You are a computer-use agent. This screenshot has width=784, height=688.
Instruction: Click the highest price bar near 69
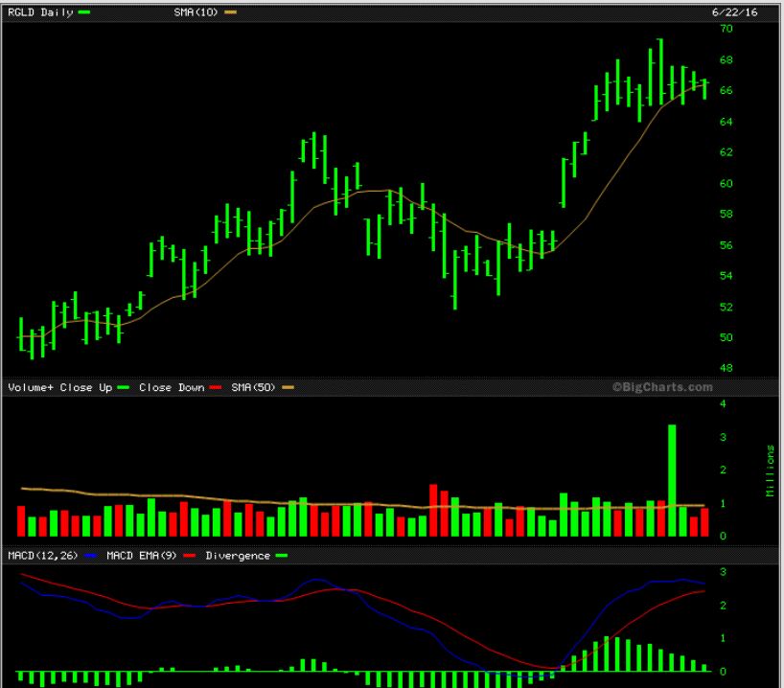[661, 71]
